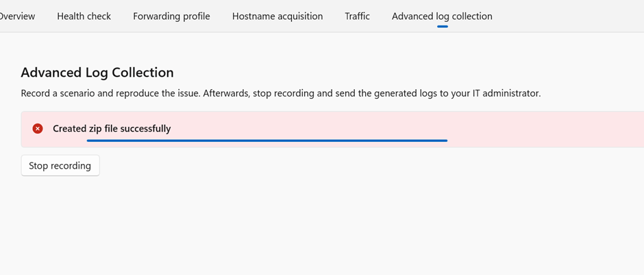Click the red error icon in the banner
Screen dimensions: 644x275
(x=38, y=128)
